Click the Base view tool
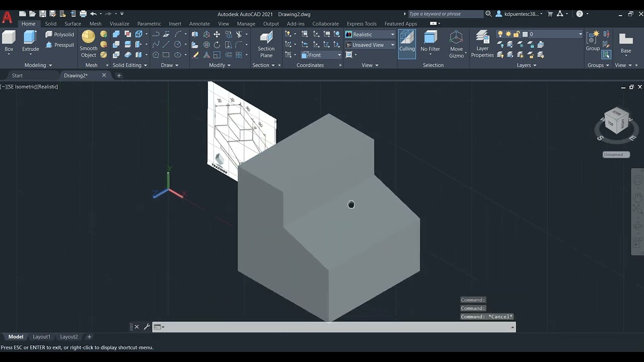The image size is (644, 362). [x=626, y=43]
